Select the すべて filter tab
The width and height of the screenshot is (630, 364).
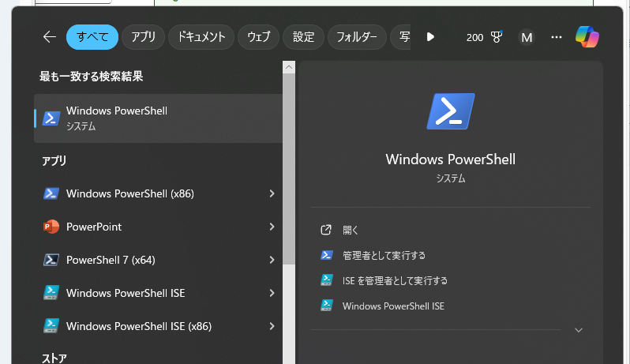point(92,37)
